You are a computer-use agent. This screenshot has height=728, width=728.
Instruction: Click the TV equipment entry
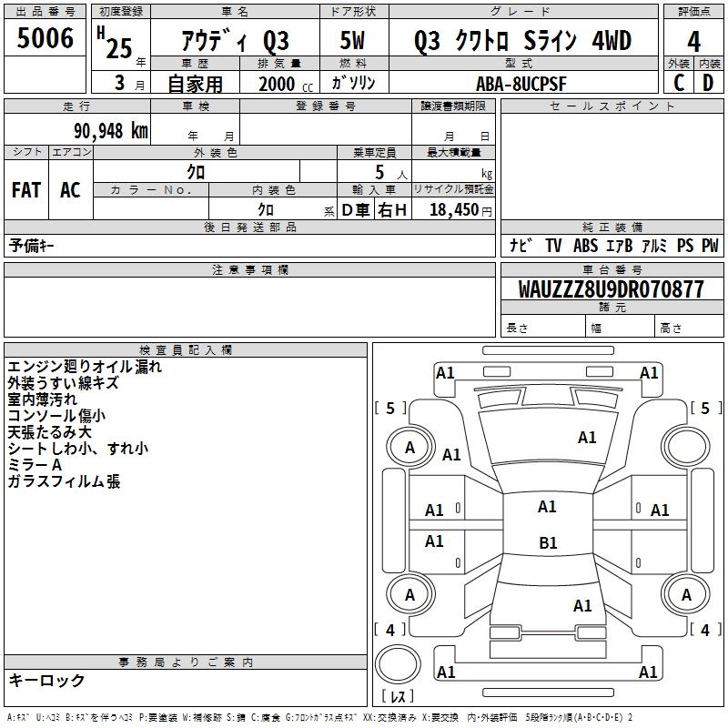(553, 245)
